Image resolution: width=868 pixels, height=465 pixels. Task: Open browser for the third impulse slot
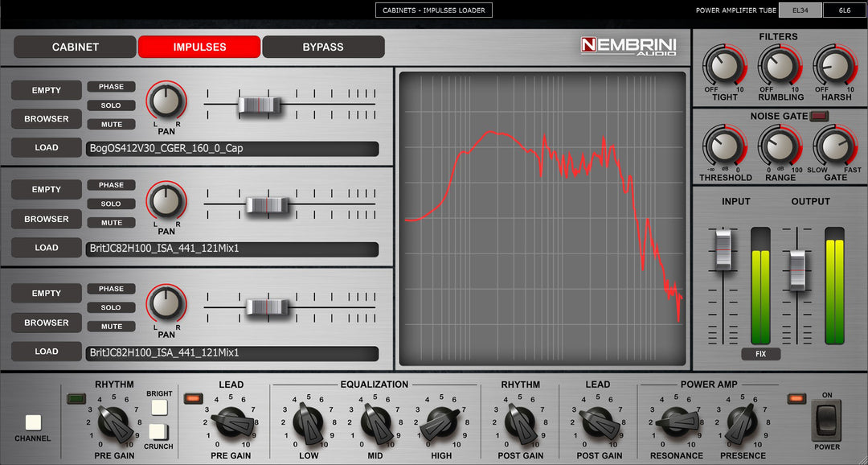click(47, 323)
